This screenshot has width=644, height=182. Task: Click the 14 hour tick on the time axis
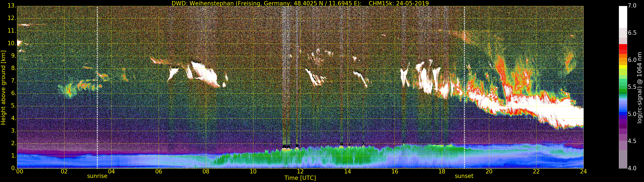tap(348, 172)
